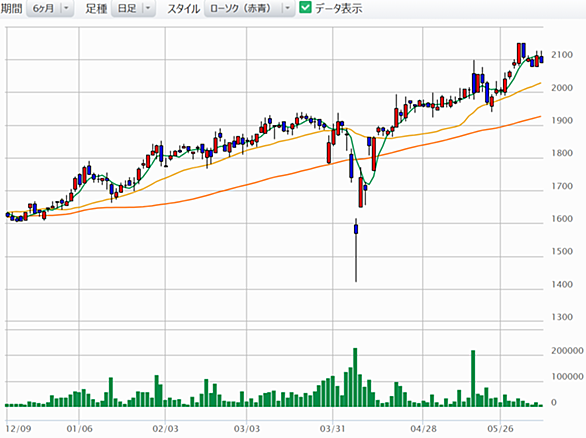This screenshot has width=586, height=438.
Task: Click the 1300 price axis label
Action: click(562, 317)
